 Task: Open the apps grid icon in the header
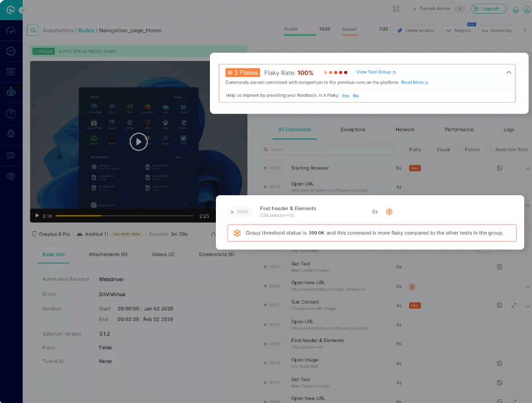point(396,9)
